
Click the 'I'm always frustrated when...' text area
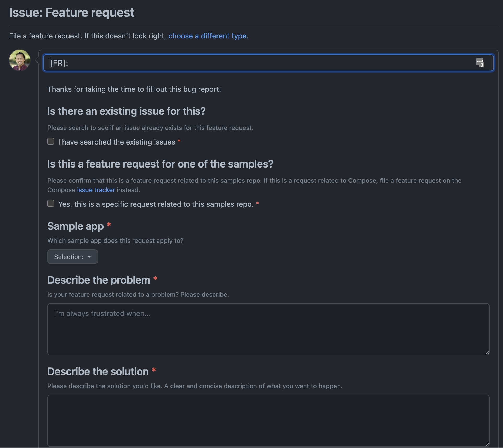[268, 329]
